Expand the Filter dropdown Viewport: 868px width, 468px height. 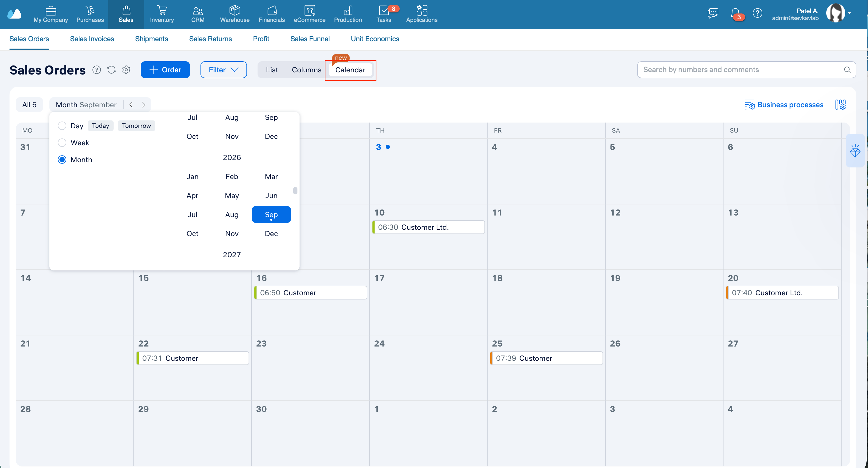click(x=223, y=70)
